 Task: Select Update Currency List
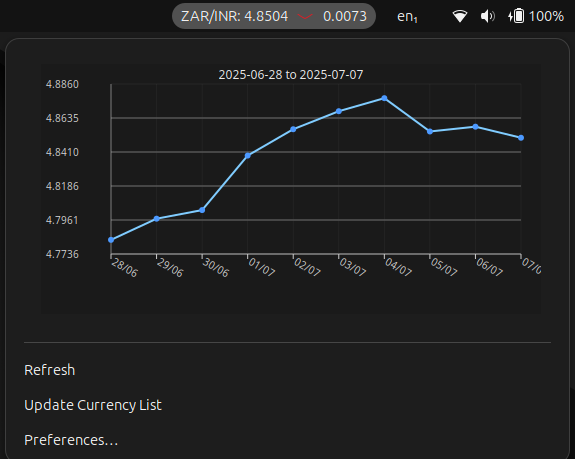tap(93, 405)
